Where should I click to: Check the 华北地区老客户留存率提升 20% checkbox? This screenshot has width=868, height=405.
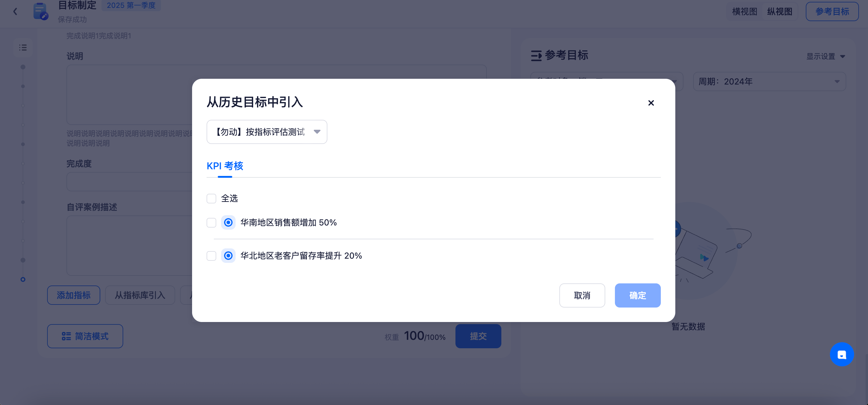click(211, 256)
